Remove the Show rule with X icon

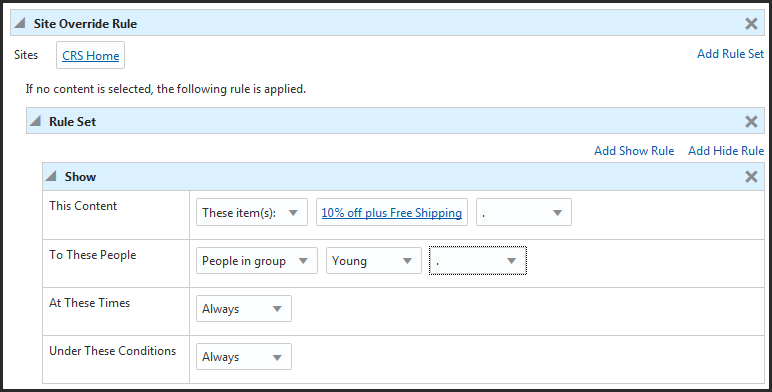click(751, 176)
